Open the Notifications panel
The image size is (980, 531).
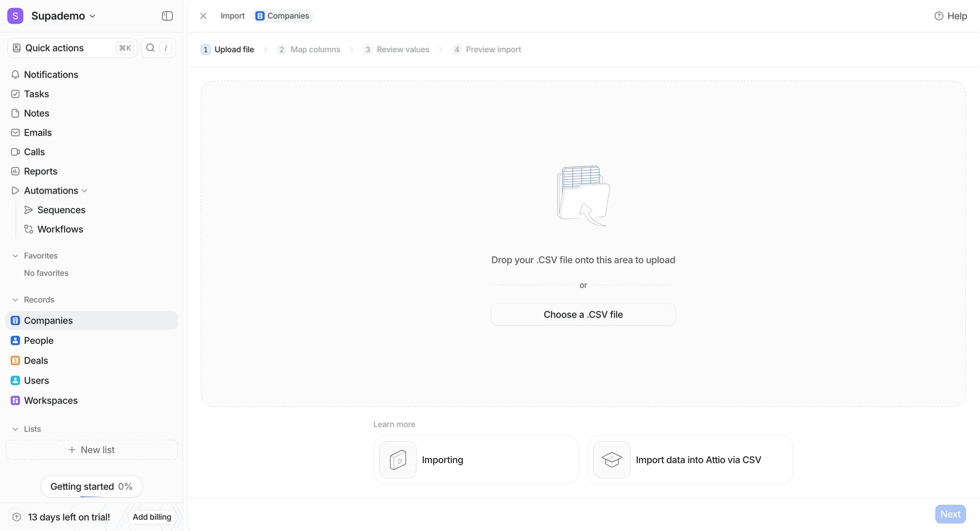pos(16,75)
